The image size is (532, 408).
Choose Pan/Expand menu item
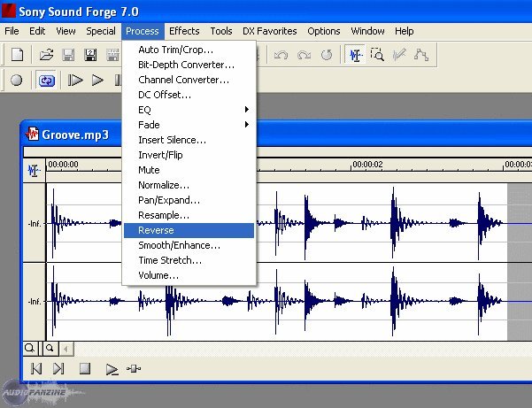[189, 200]
